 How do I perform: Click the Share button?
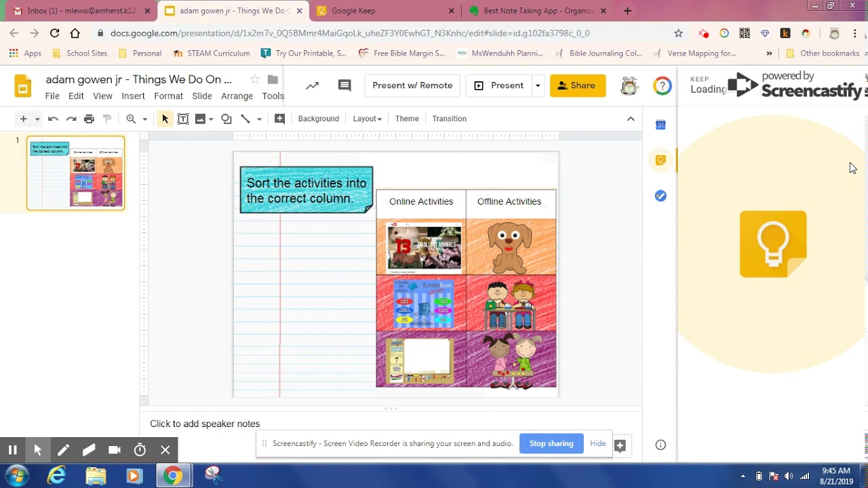pos(577,85)
